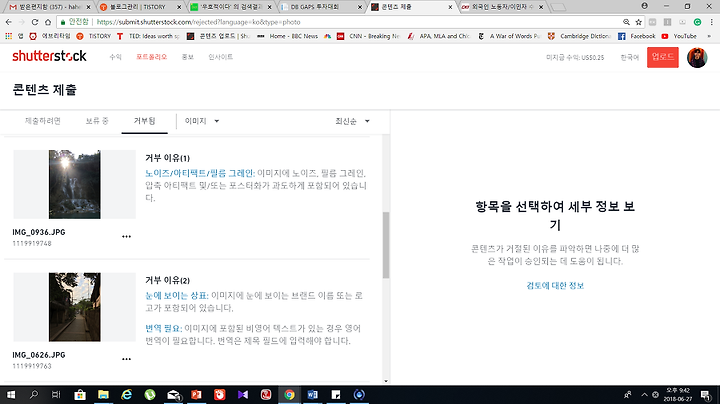Open the Facebook bookmark

(637, 36)
